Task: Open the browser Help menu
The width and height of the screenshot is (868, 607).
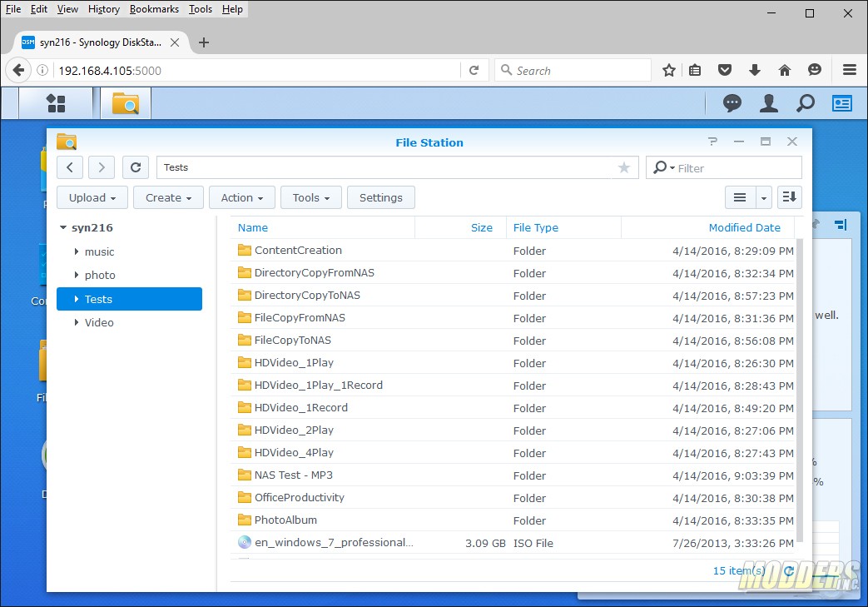Action: [x=232, y=9]
